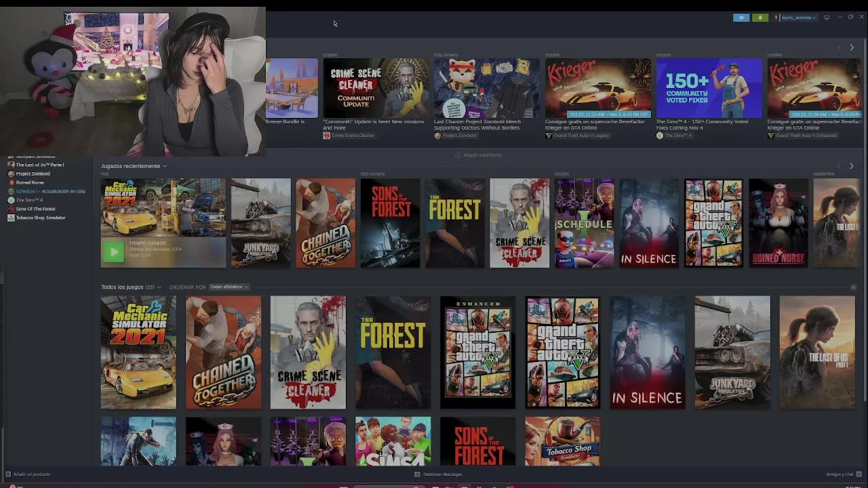Open Sons of the Forest in recently played
Viewport: 868px width, 488px height.
(x=390, y=223)
